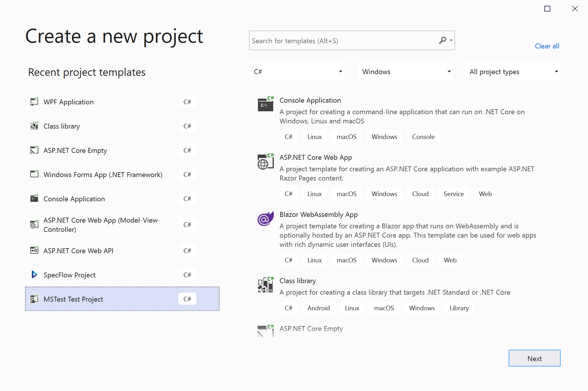Click the Blazor WebAssembly App icon

pos(265,219)
